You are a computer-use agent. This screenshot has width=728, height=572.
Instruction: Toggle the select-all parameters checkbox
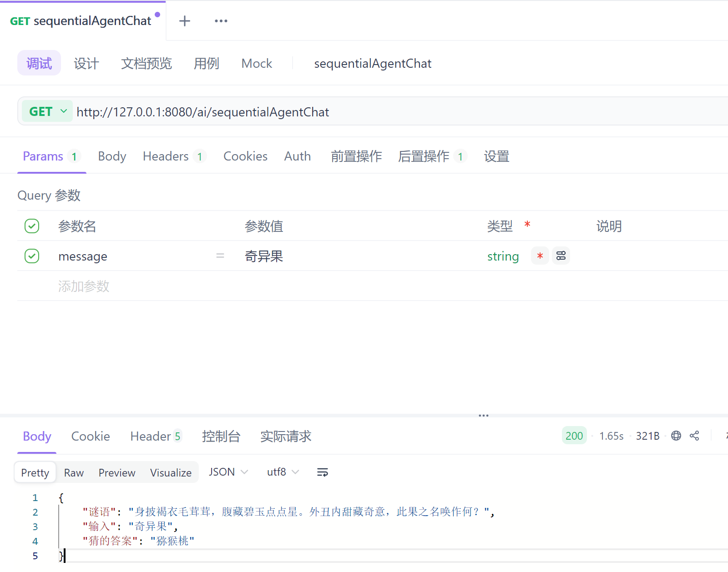click(x=32, y=226)
